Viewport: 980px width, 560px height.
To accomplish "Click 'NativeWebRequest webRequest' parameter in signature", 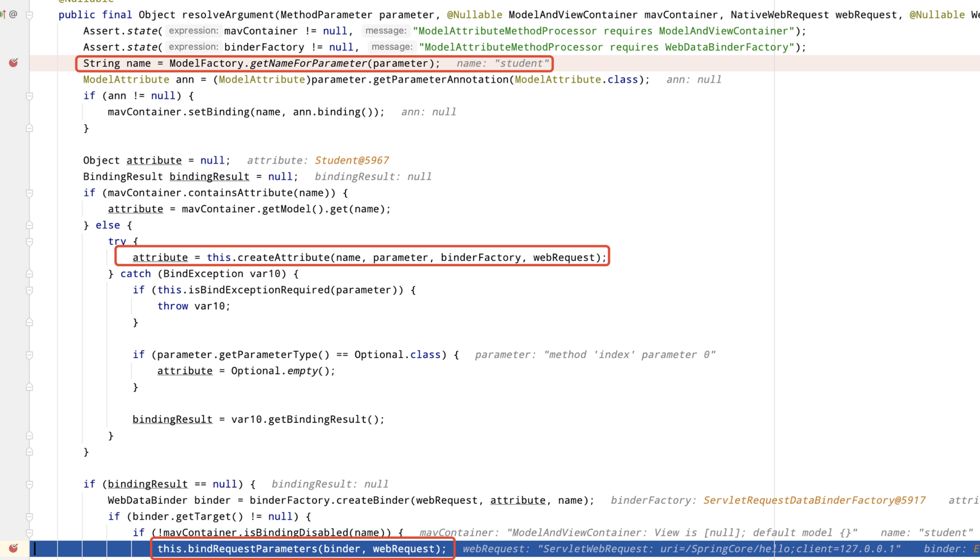I will click(x=814, y=15).
